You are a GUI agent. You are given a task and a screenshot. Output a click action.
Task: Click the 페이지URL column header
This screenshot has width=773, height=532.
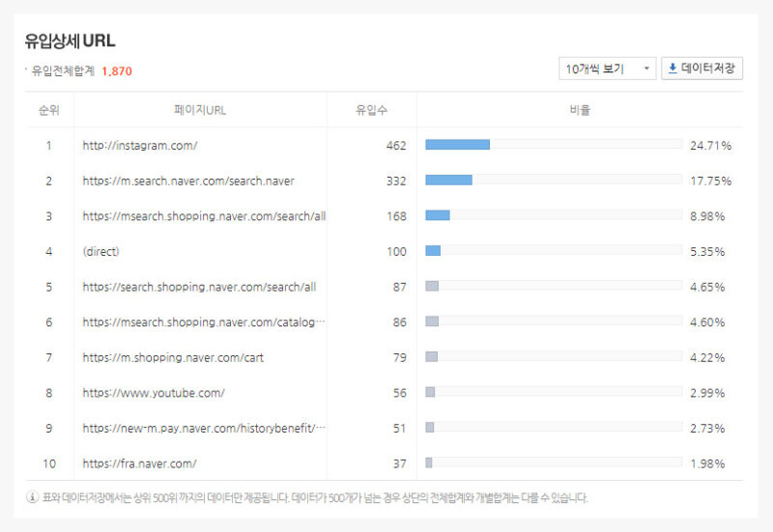200,110
